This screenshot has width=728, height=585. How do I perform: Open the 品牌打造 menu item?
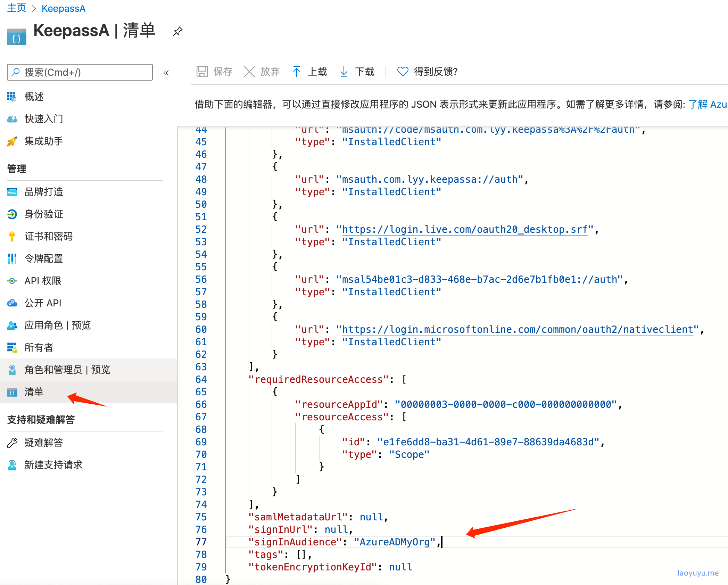point(44,192)
